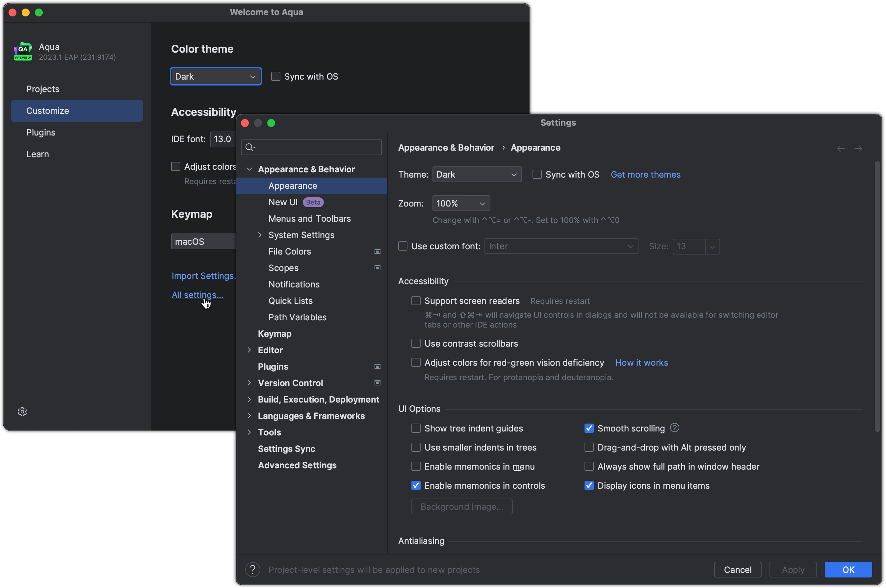This screenshot has height=588, width=886.
Task: Click the green zoom button of the Settings dialog
Action: [x=271, y=123]
